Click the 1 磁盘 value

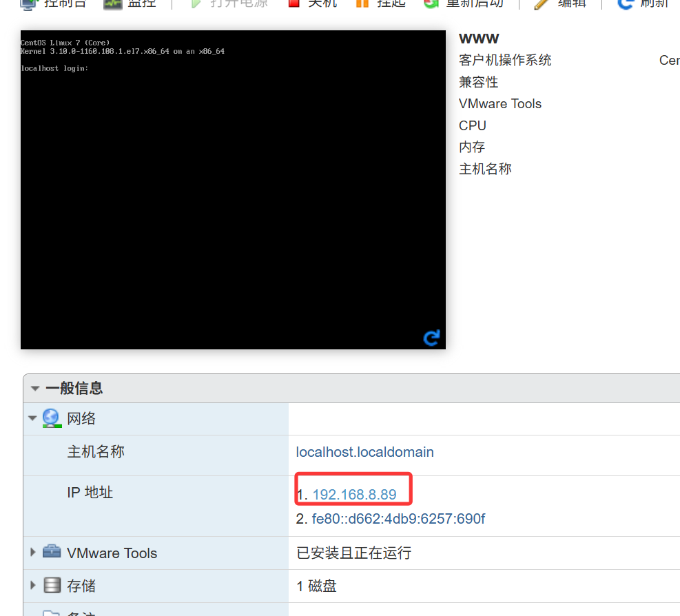click(317, 586)
